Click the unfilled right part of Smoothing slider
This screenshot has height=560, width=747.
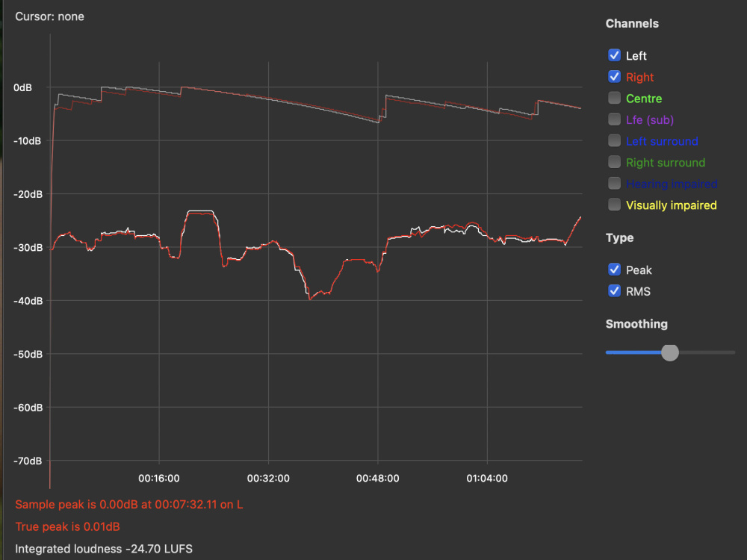707,352
